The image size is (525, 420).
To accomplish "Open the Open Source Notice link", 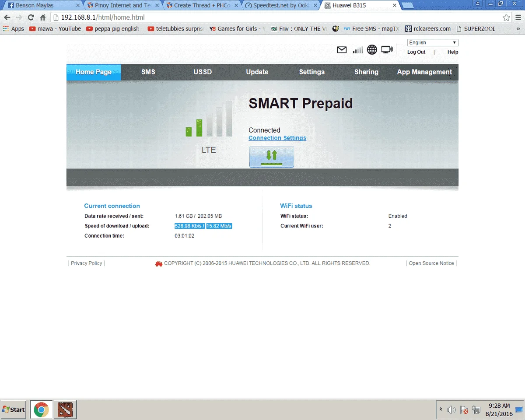I will [x=431, y=263].
